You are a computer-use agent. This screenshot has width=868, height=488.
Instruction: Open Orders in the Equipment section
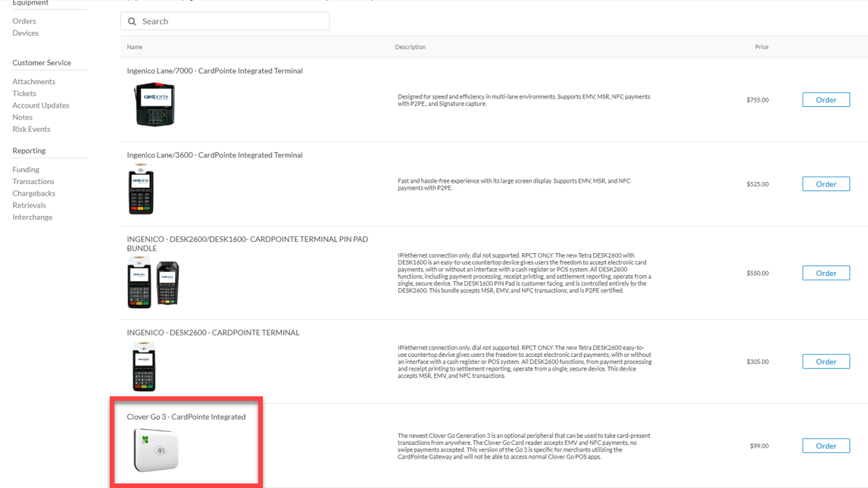[x=24, y=21]
